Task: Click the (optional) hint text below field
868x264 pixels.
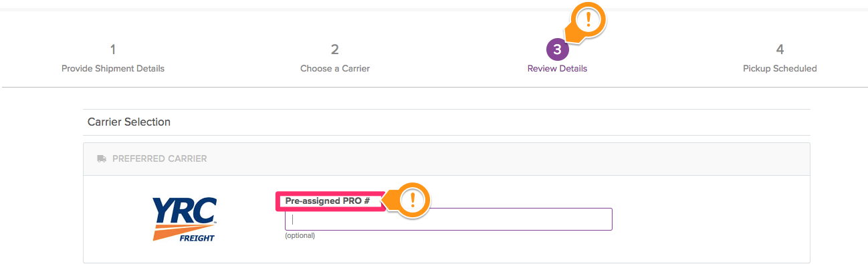Action: [300, 235]
